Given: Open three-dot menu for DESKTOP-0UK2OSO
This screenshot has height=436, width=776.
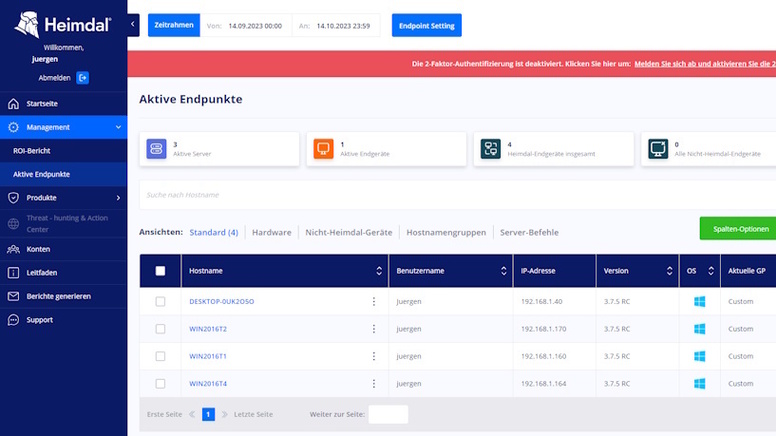Looking at the screenshot, I should pyautogui.click(x=375, y=301).
